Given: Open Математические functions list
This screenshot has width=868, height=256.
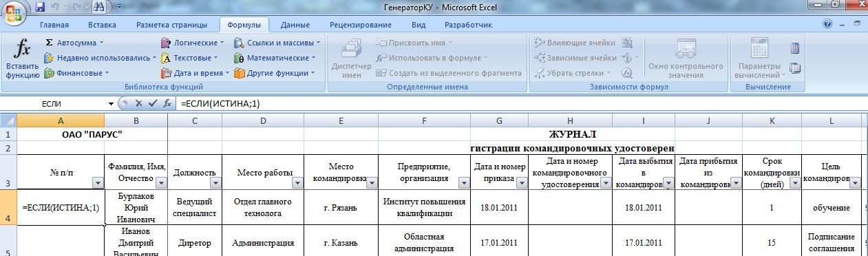Looking at the screenshot, I should [276, 58].
